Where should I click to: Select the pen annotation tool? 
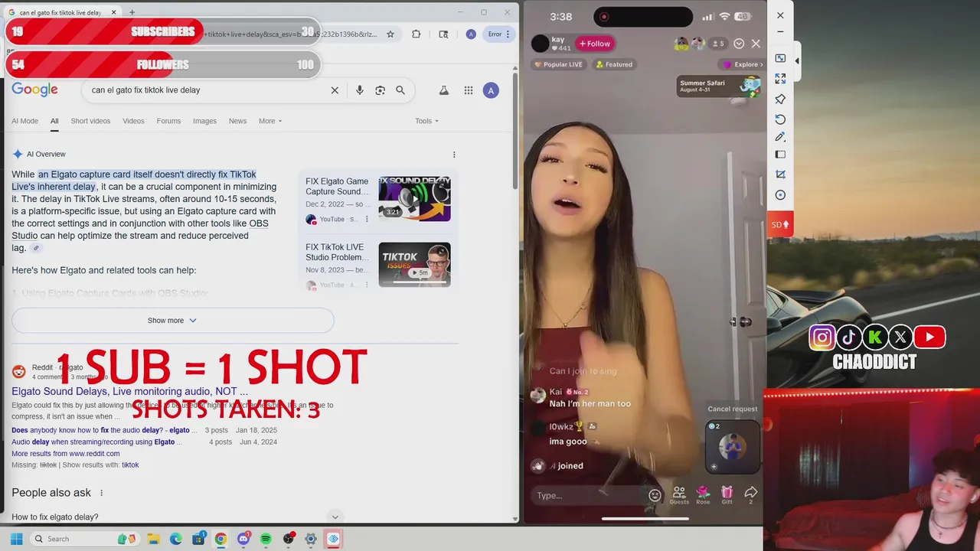[x=780, y=137]
